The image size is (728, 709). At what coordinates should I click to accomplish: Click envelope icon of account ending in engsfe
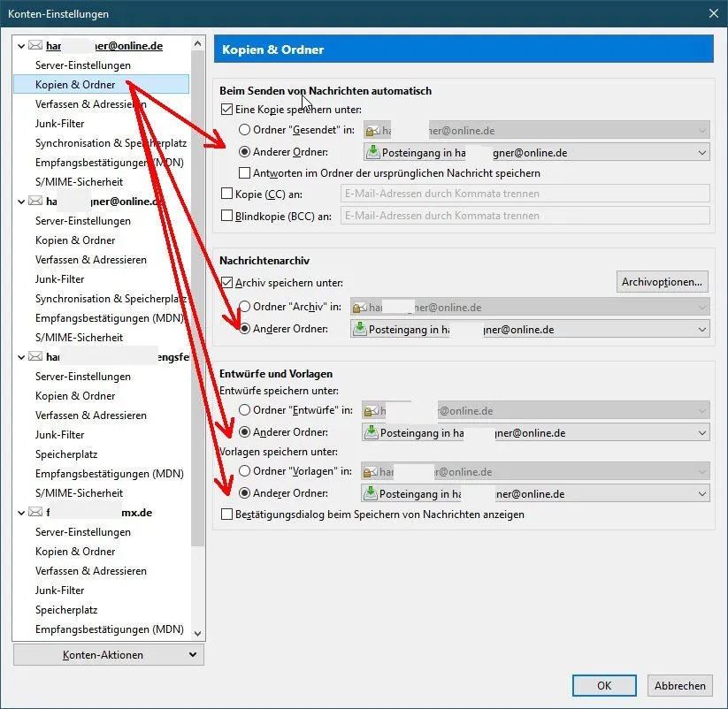[x=35, y=357]
